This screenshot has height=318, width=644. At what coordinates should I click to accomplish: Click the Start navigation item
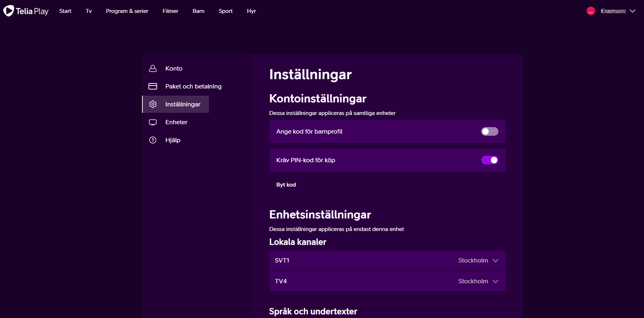pyautogui.click(x=65, y=11)
